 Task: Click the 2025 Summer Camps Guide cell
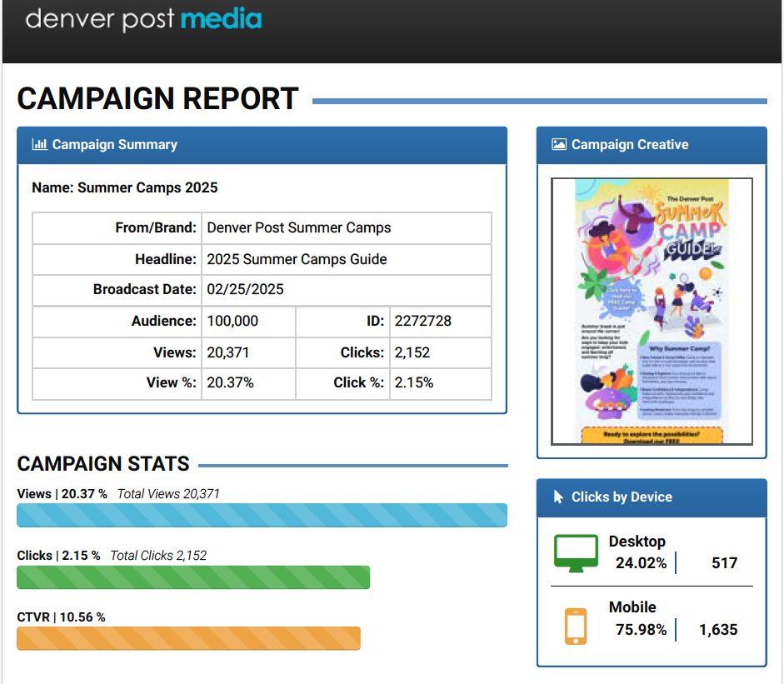tap(347, 259)
